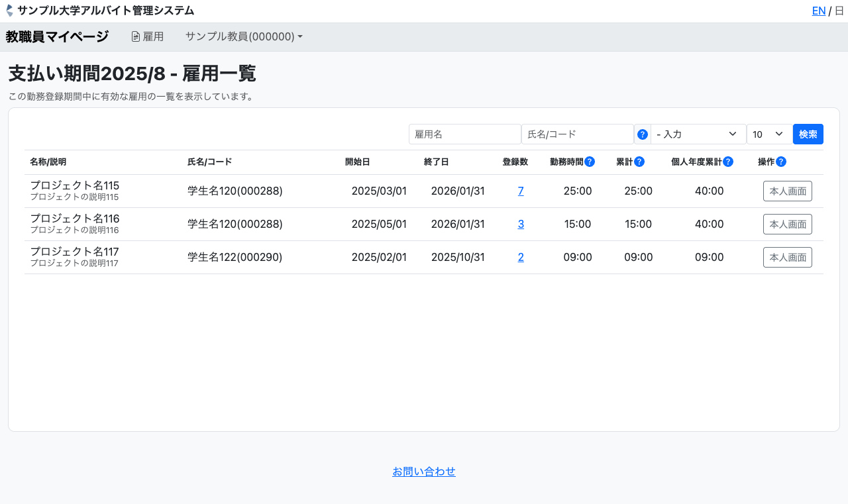The width and height of the screenshot is (848, 504).
Task: Click プロジェクトの説明117 description text
Action: pyautogui.click(x=74, y=263)
